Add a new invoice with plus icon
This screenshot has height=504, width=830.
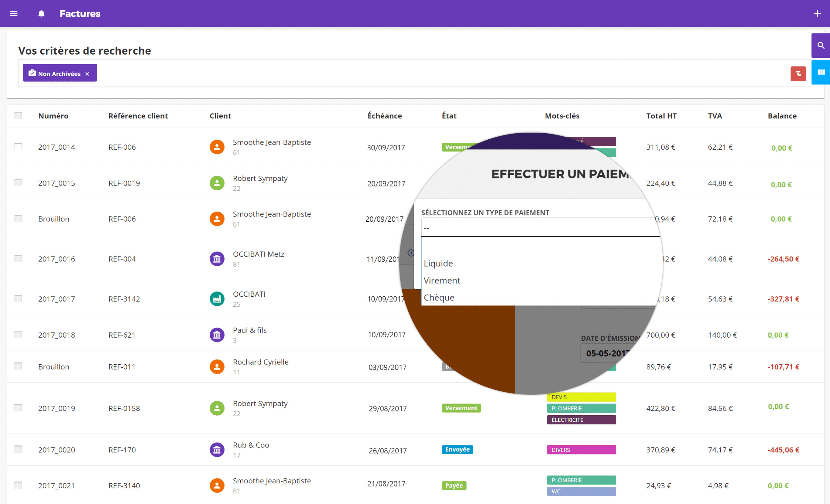coord(817,13)
